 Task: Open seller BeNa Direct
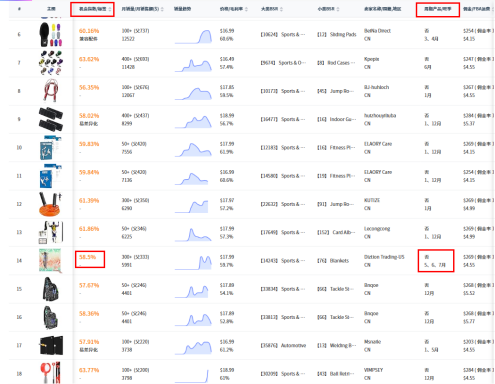click(377, 31)
